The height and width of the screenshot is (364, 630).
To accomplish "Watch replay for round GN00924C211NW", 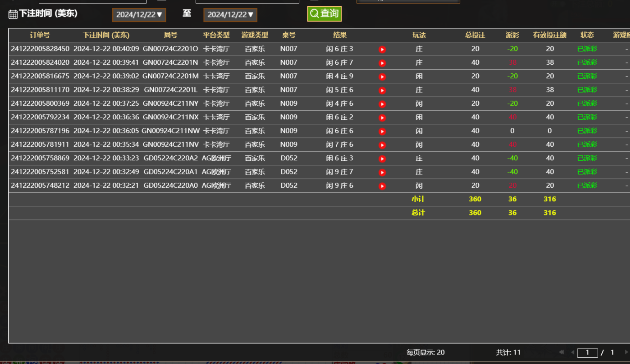I will [x=382, y=131].
